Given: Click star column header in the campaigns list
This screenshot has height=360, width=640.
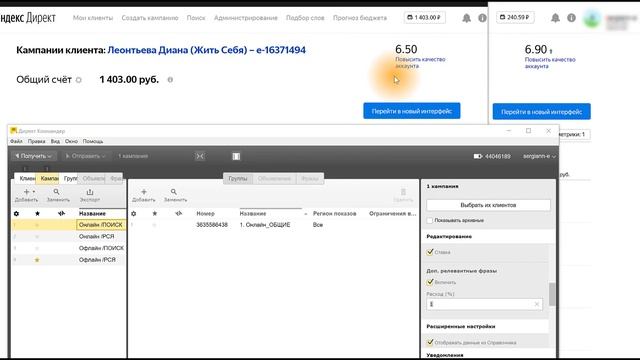Looking at the screenshot, I should (x=38, y=213).
